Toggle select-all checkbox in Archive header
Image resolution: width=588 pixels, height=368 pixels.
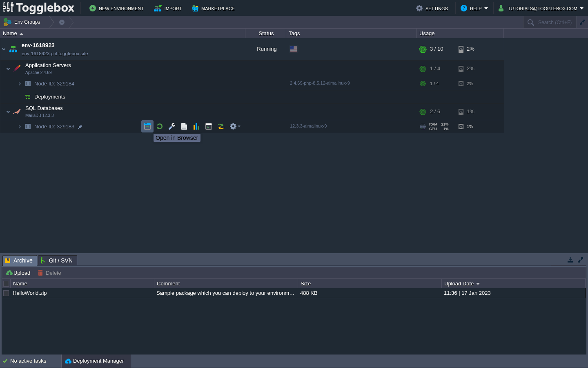(x=6, y=284)
